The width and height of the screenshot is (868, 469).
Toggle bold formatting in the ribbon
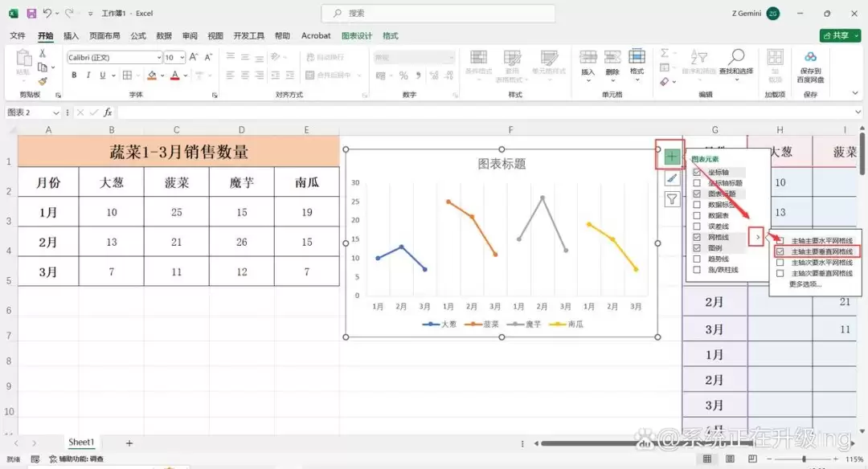74,75
